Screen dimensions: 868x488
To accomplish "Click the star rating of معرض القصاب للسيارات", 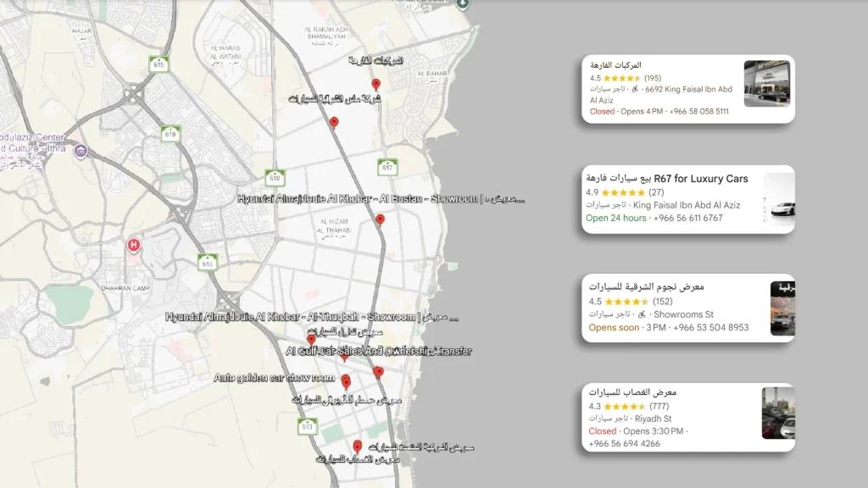I will pyautogui.click(x=625, y=406).
